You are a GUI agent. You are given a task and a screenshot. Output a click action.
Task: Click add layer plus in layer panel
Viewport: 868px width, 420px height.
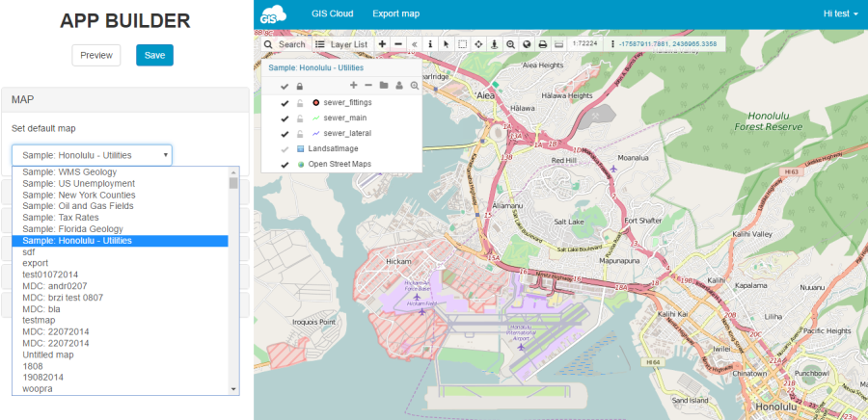coord(354,85)
